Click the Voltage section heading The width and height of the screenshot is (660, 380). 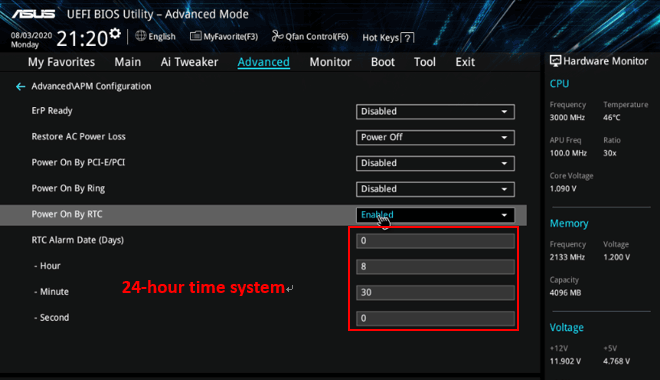(x=567, y=327)
